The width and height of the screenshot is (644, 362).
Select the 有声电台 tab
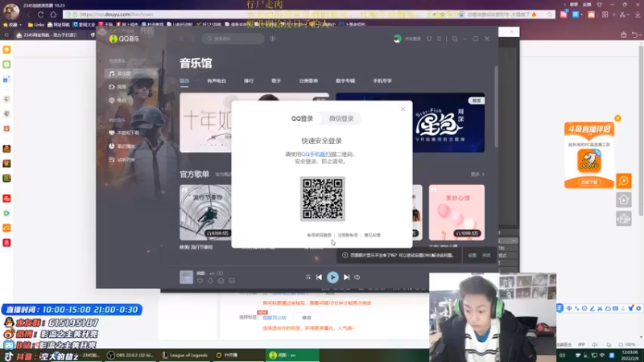pos(217,81)
